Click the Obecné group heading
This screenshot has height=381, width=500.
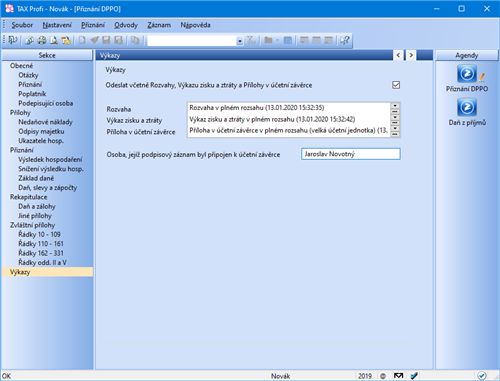click(21, 66)
